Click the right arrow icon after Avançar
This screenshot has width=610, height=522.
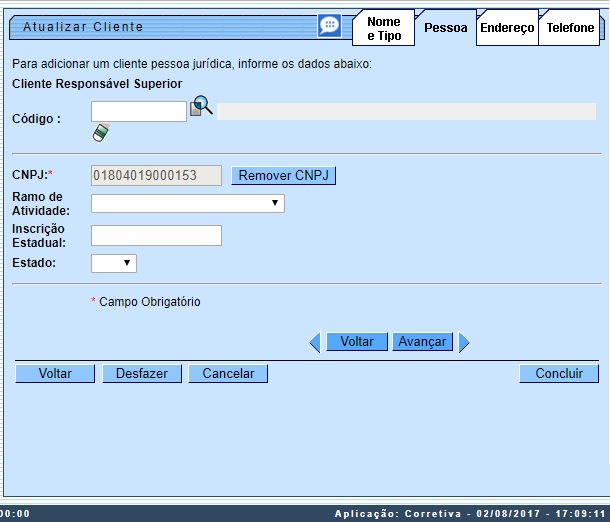coord(463,342)
